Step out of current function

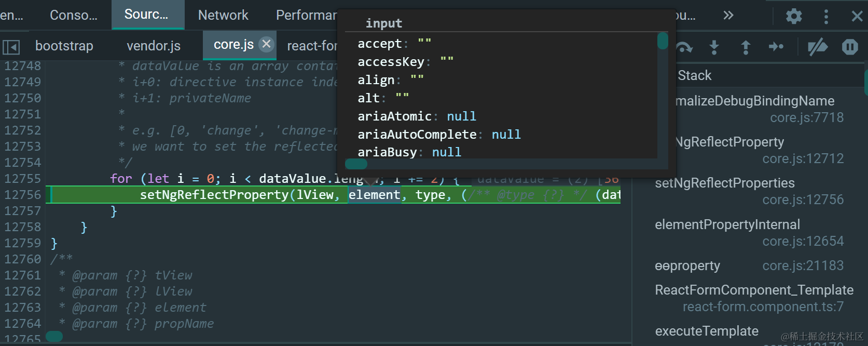coord(746,47)
